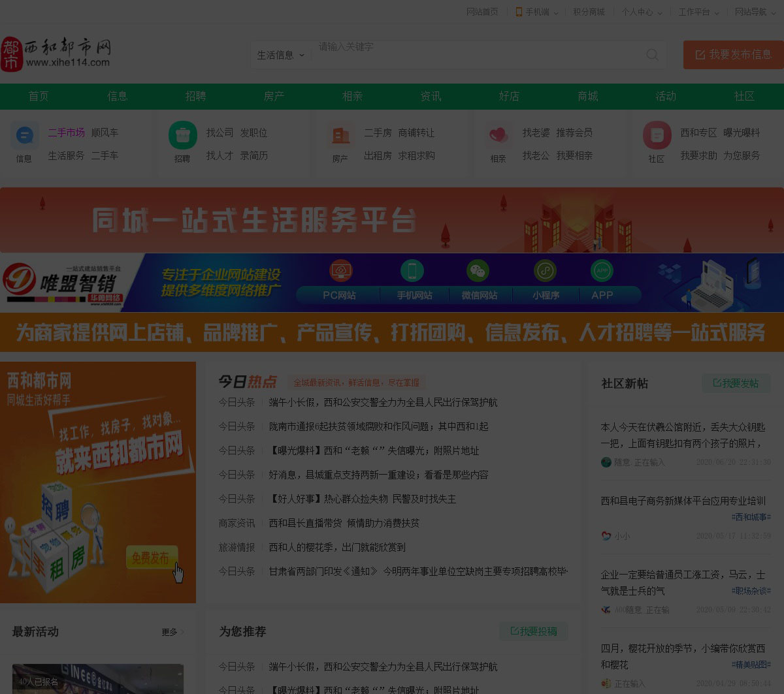Image resolution: width=784 pixels, height=694 pixels.
Task: Click the 我要投稿 button
Action: [534, 631]
